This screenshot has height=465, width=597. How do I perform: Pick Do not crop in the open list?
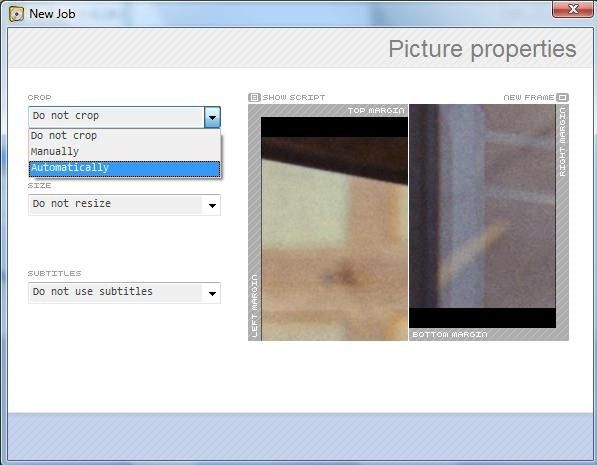click(x=125, y=136)
